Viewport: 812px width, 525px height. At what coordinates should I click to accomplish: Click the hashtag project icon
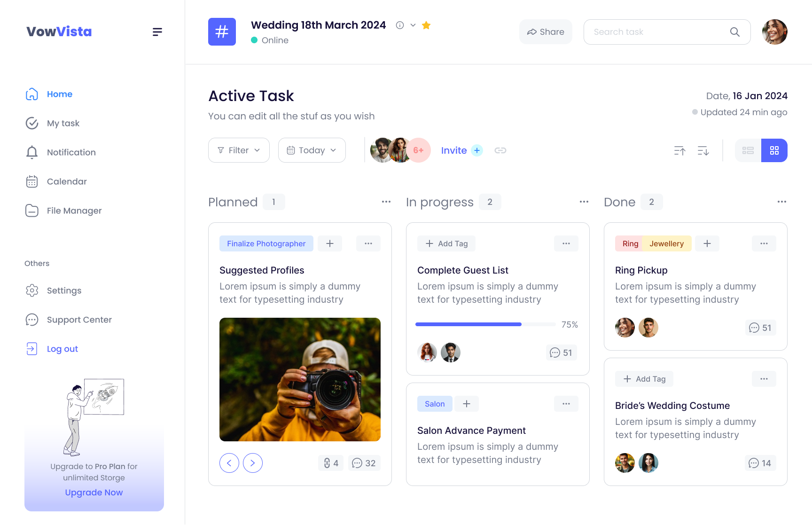coord(222,32)
